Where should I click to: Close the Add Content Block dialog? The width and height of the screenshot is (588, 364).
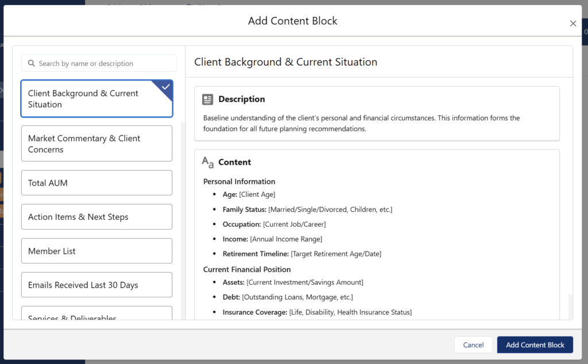point(572,24)
